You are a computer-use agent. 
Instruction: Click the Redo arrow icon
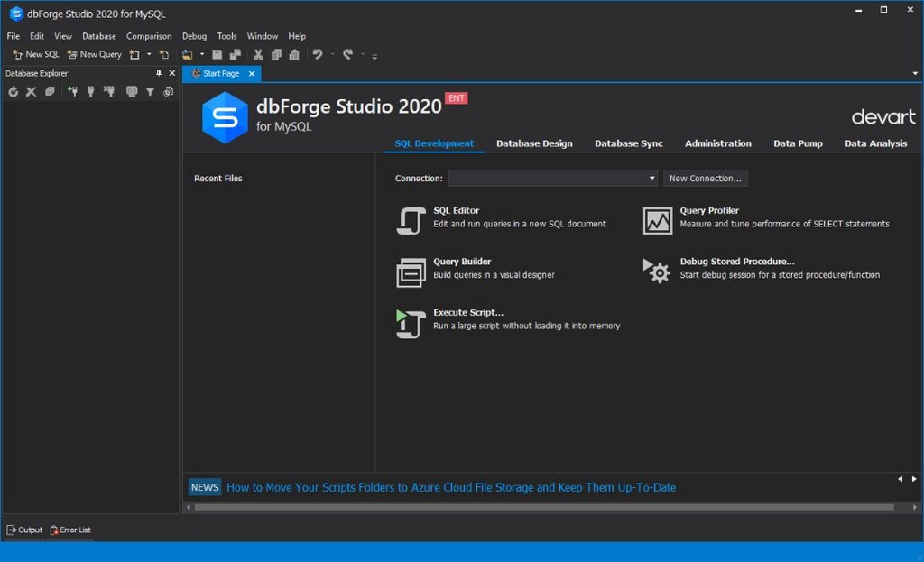[x=347, y=55]
